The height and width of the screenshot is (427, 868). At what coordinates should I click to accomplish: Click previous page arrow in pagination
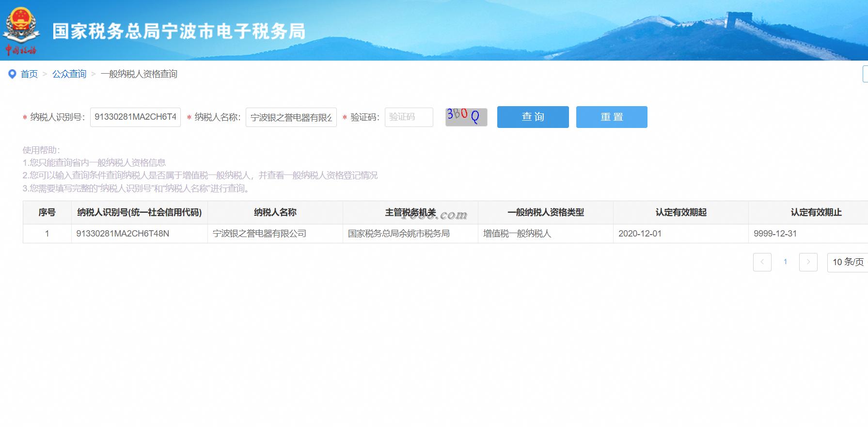[762, 262]
